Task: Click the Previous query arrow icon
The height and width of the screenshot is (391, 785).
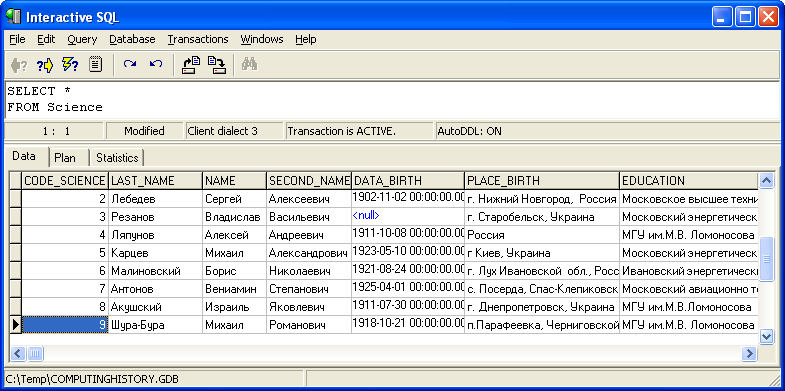Action: click(19, 65)
